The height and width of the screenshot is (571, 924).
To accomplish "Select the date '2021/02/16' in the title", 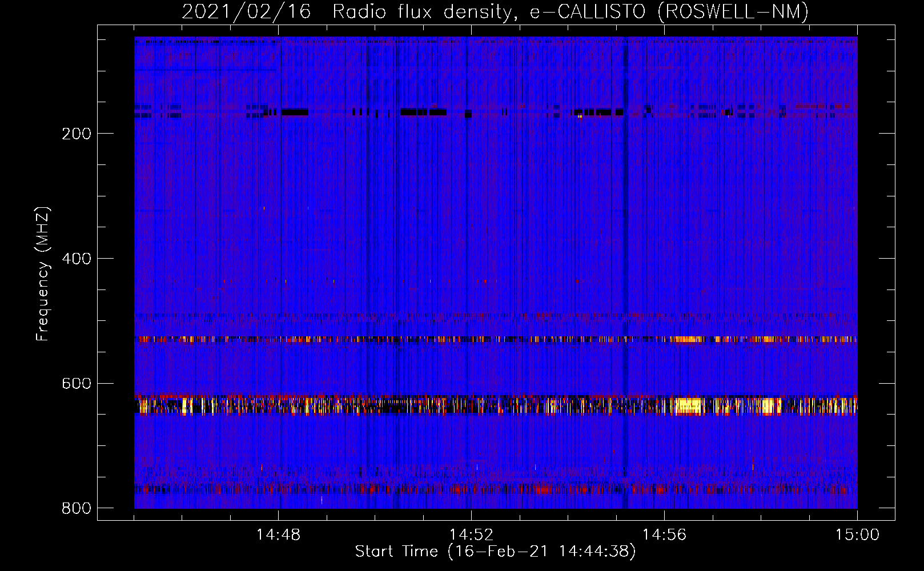I will pos(246,12).
